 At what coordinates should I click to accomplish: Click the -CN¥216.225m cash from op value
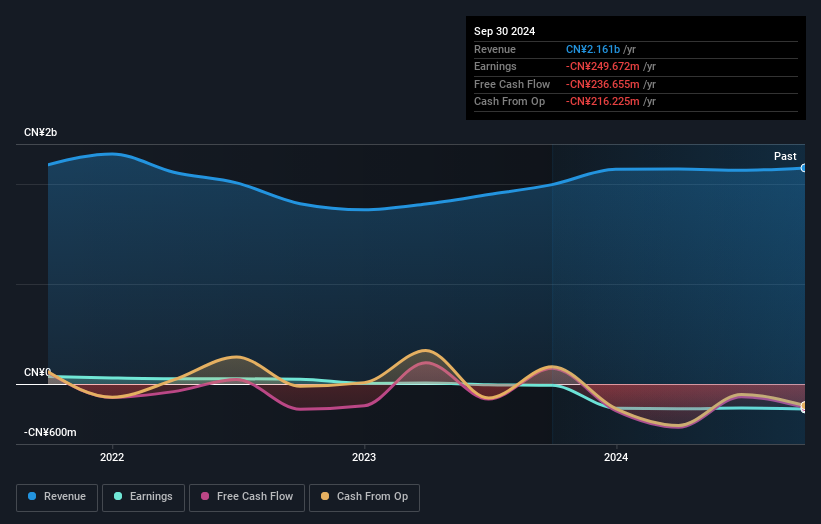pos(602,102)
